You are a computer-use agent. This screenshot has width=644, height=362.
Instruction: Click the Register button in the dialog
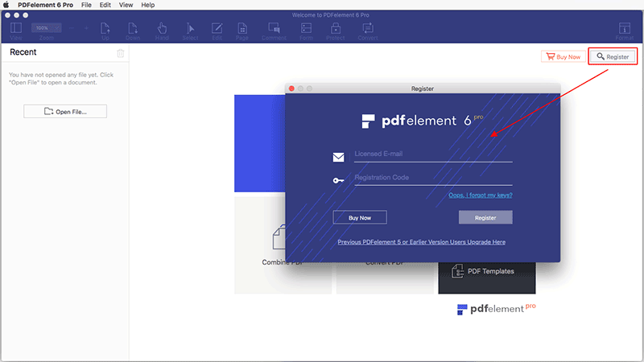(485, 217)
